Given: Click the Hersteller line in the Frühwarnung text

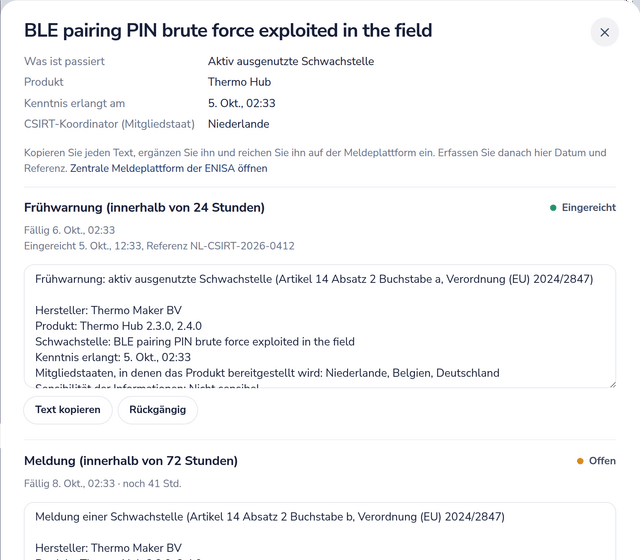Looking at the screenshot, I should pyautogui.click(x=109, y=310).
